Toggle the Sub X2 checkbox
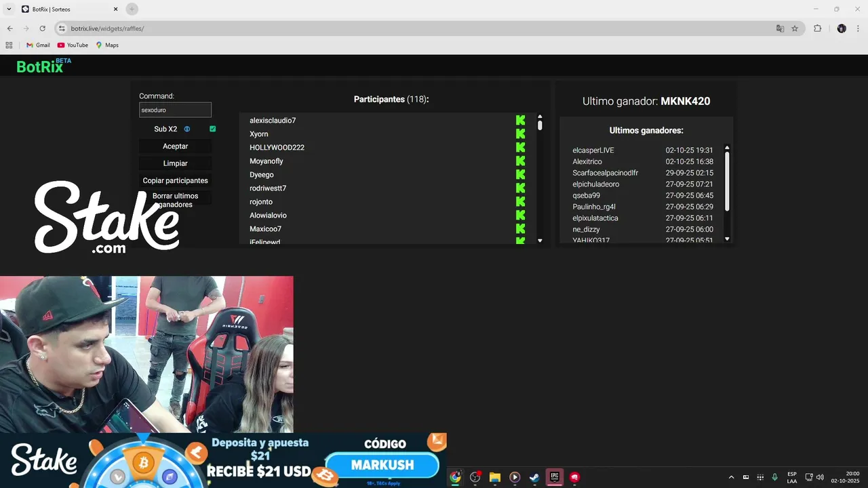The height and width of the screenshot is (488, 868). tap(213, 129)
